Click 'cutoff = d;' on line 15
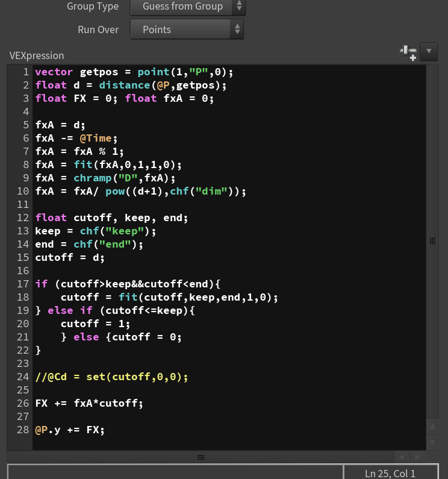The height and width of the screenshot is (479, 448). (70, 257)
